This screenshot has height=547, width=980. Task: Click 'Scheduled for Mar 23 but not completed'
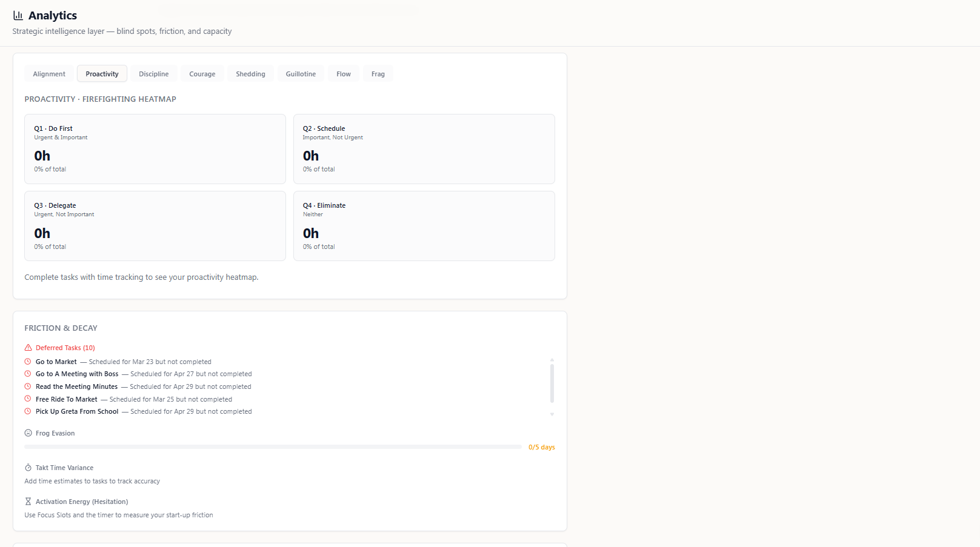pos(150,362)
